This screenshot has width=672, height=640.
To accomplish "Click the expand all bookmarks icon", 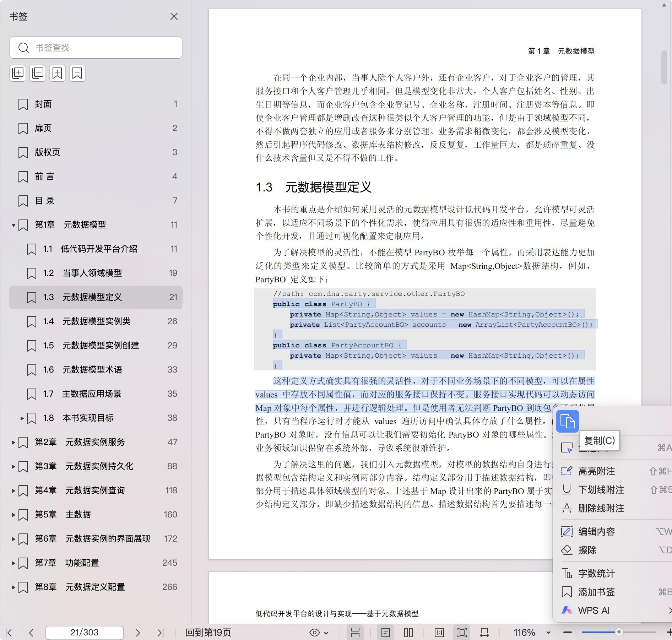I will click(18, 73).
